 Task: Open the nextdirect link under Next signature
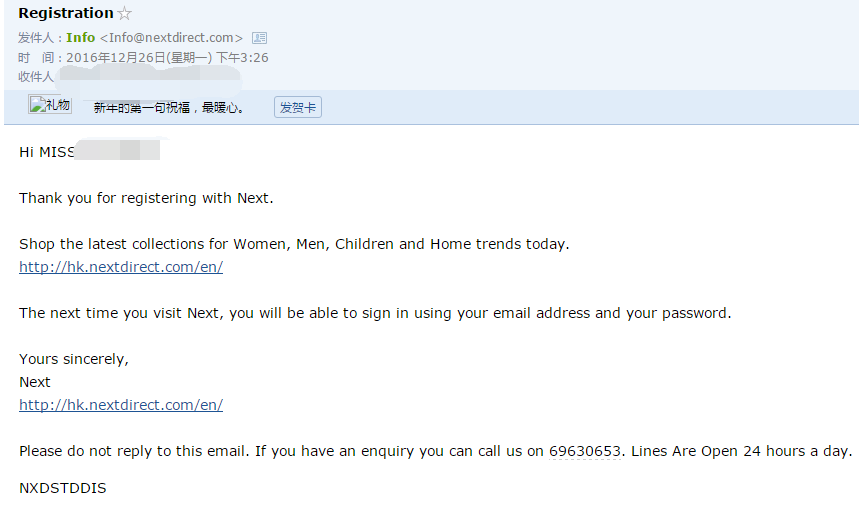point(121,405)
